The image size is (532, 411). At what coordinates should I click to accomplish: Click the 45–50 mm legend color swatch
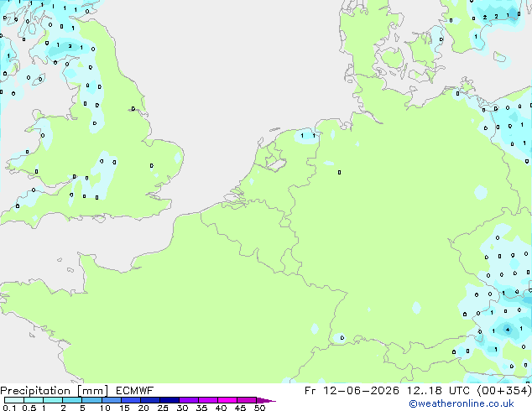tap(247, 400)
